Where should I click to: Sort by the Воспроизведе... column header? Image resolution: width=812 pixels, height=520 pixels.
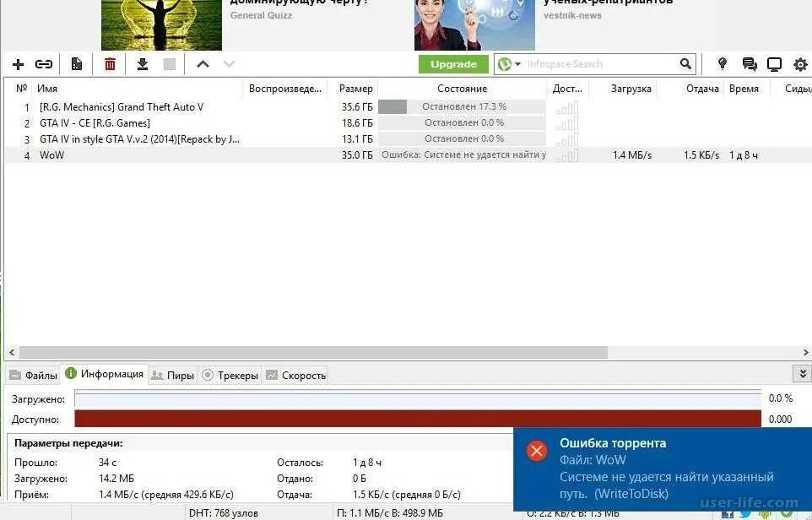pos(284,89)
